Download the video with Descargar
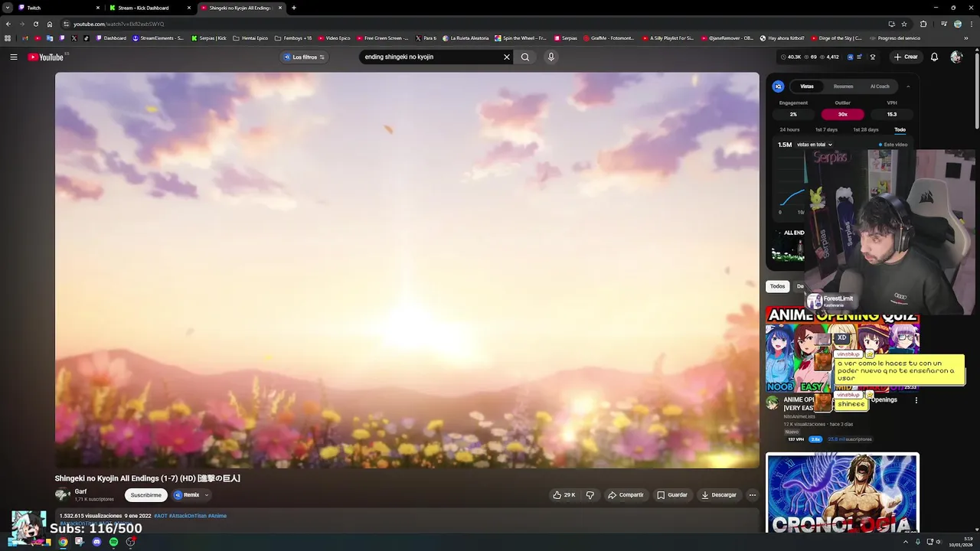Screen dimensions: 980x551 [x=719, y=495]
